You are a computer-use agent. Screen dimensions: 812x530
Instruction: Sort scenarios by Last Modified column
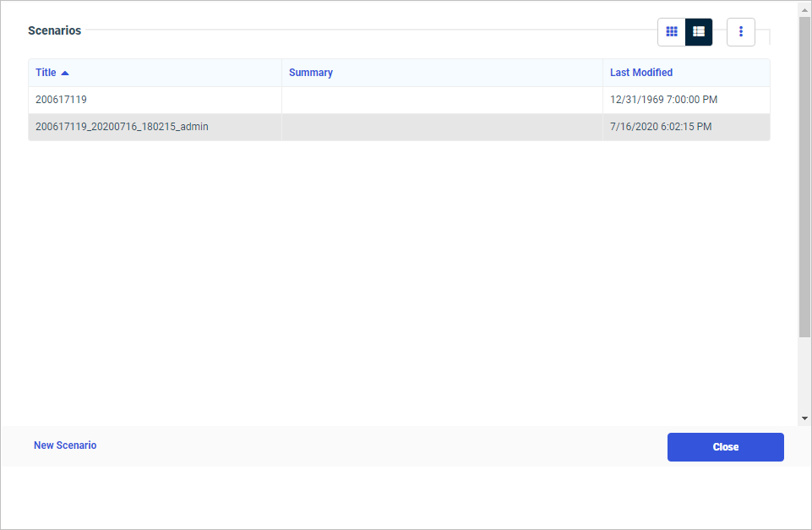641,72
